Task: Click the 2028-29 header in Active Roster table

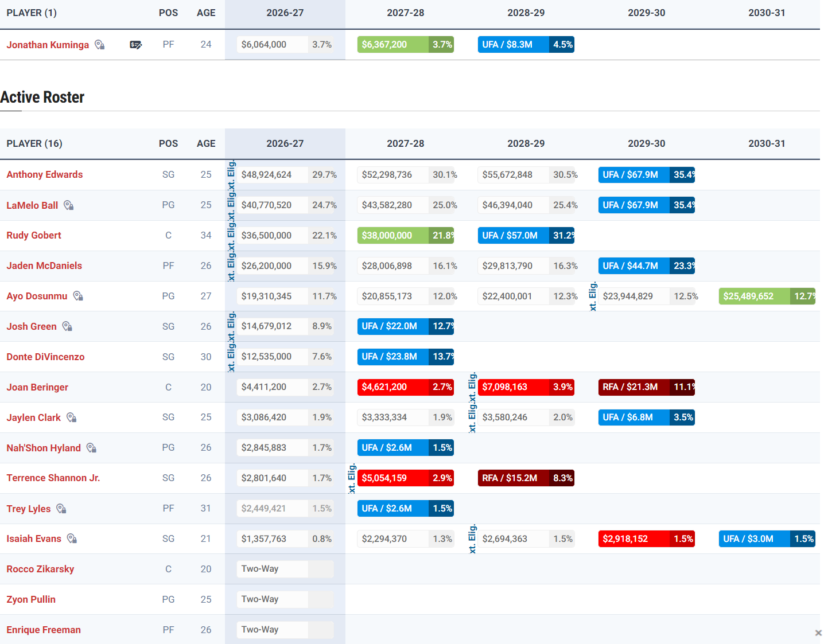Action: 526,143
